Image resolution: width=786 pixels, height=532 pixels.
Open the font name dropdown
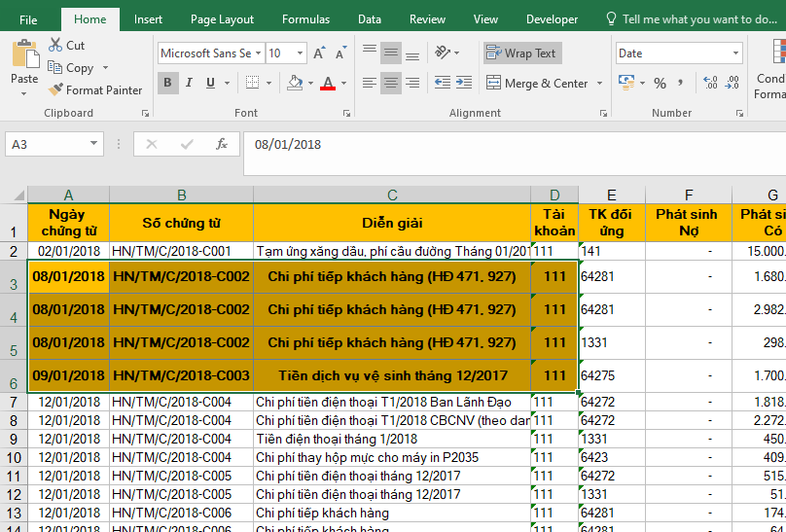click(x=258, y=53)
